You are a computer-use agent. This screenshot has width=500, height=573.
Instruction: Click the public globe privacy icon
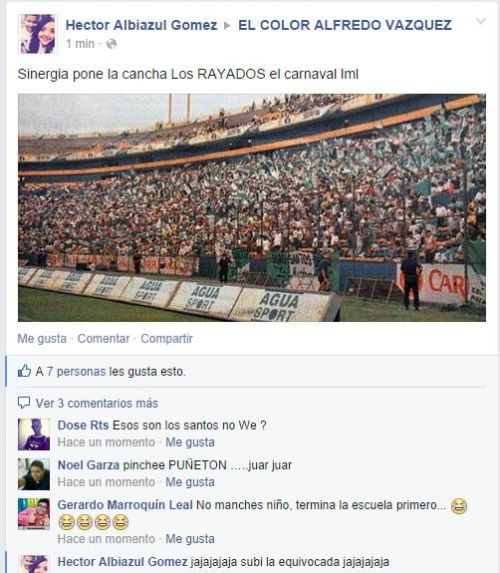pos(111,44)
